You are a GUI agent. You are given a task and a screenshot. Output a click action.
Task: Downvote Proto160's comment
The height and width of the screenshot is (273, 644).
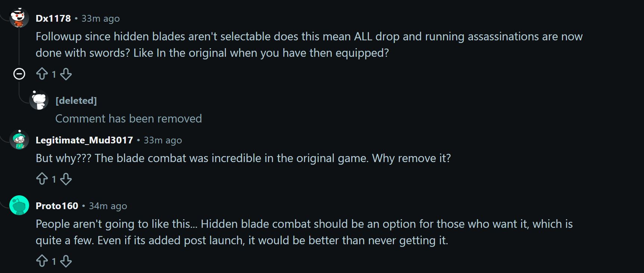pos(66,261)
